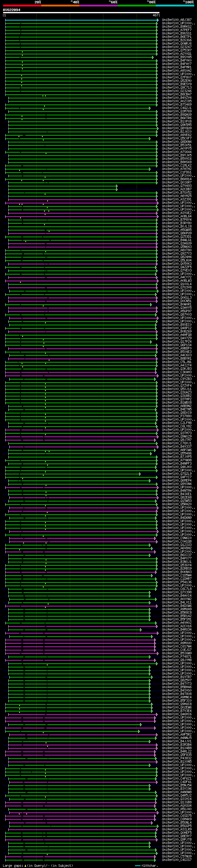Select hit label UniRef100_Q9C713
Viewport: 197px width, 868px height.
click(177, 88)
